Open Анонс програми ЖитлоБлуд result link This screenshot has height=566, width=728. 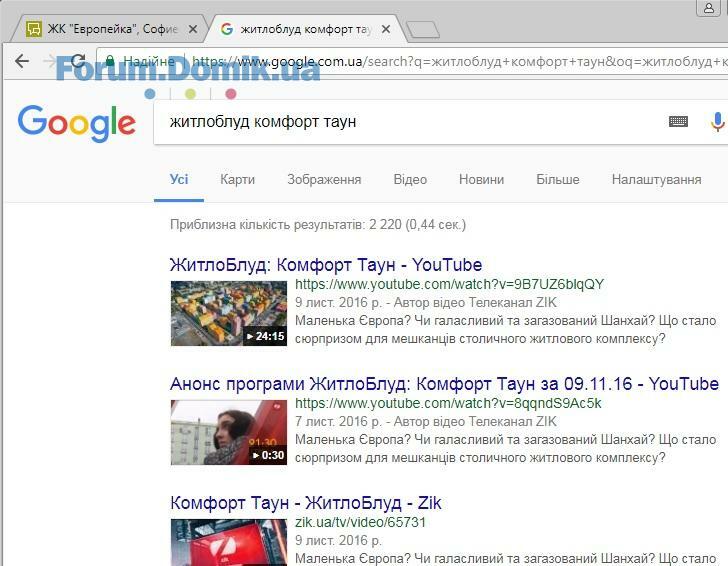(x=444, y=384)
